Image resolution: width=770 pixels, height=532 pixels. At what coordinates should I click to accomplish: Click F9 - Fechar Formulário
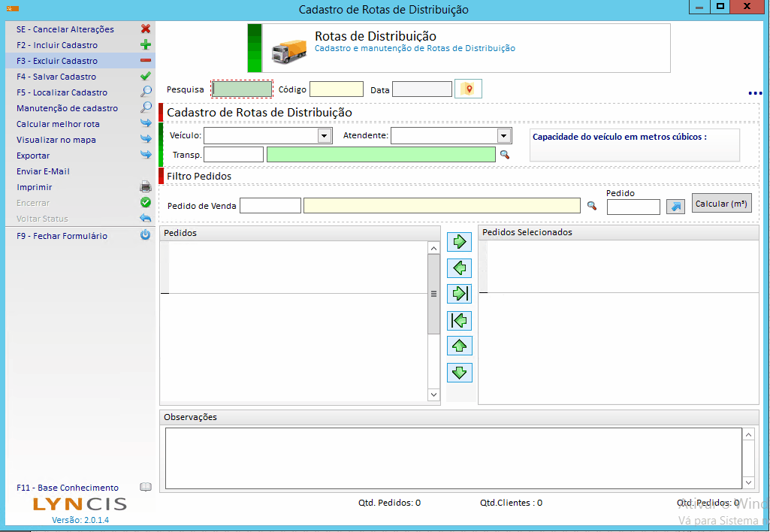(x=62, y=236)
